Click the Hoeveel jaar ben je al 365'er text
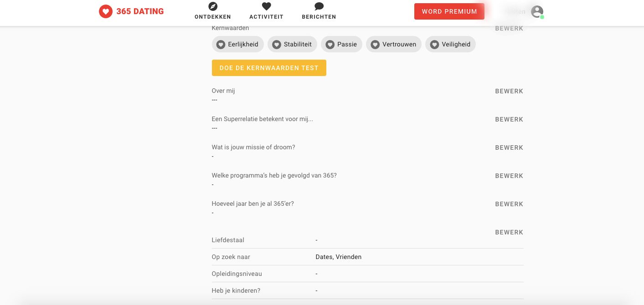This screenshot has height=305, width=644. pyautogui.click(x=253, y=204)
